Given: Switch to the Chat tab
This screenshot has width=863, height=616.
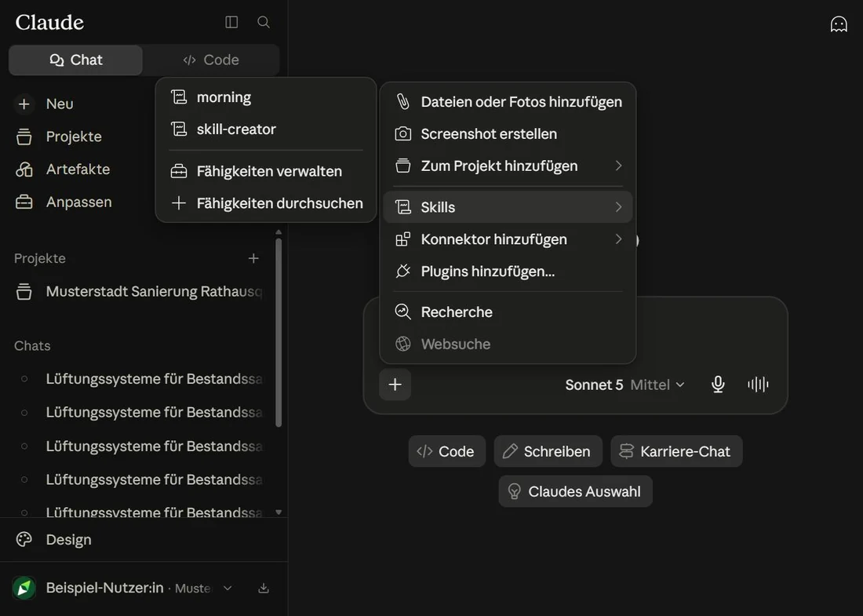Looking at the screenshot, I should pyautogui.click(x=76, y=60).
